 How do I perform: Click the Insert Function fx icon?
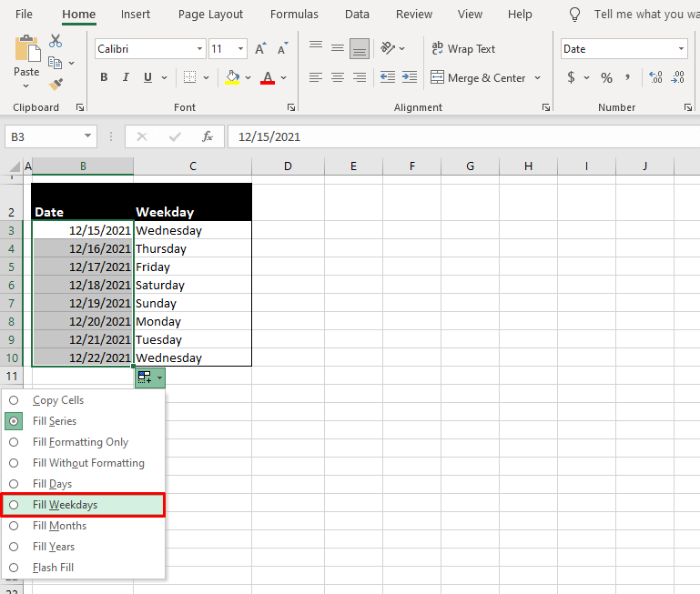(x=208, y=136)
